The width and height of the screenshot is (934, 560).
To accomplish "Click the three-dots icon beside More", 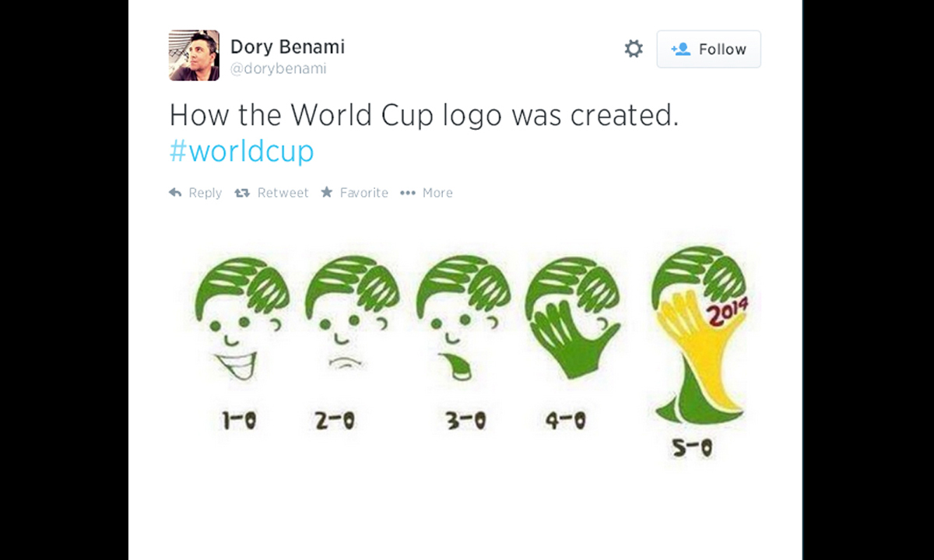I will tap(408, 193).
